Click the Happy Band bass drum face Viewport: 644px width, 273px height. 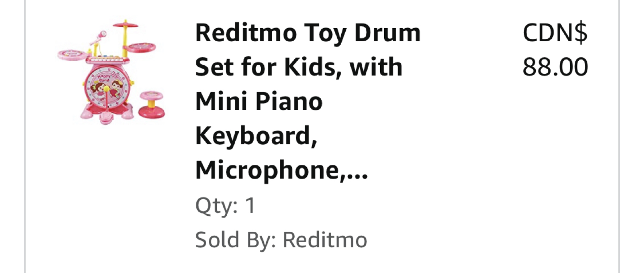(106, 86)
